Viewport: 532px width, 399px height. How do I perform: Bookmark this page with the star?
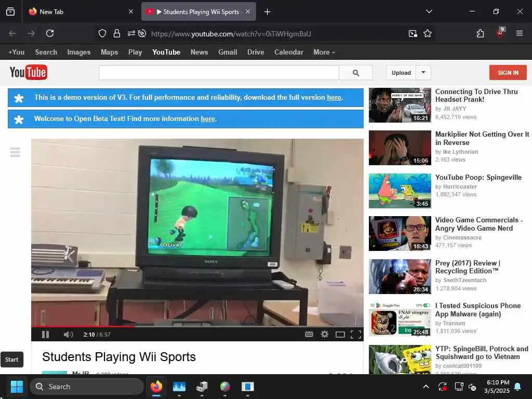click(428, 33)
